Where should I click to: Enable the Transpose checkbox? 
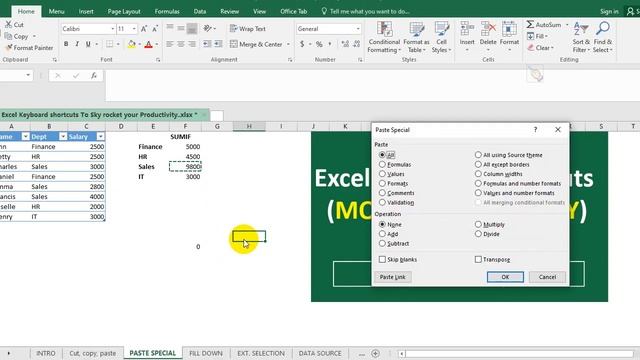[x=478, y=260]
